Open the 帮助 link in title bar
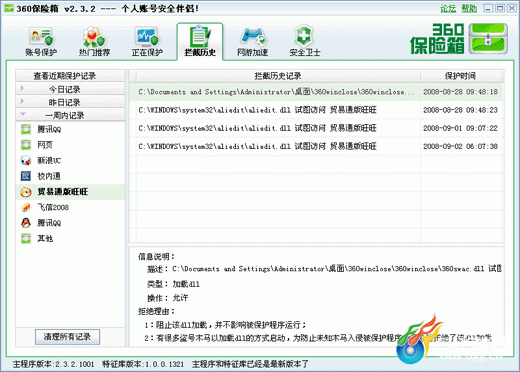The image size is (520, 372). tap(469, 8)
